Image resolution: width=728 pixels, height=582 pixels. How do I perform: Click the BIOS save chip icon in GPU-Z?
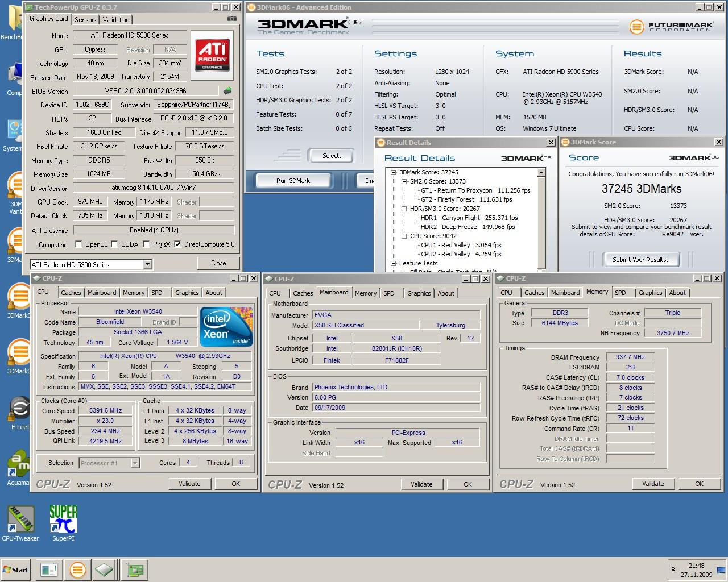(x=227, y=91)
